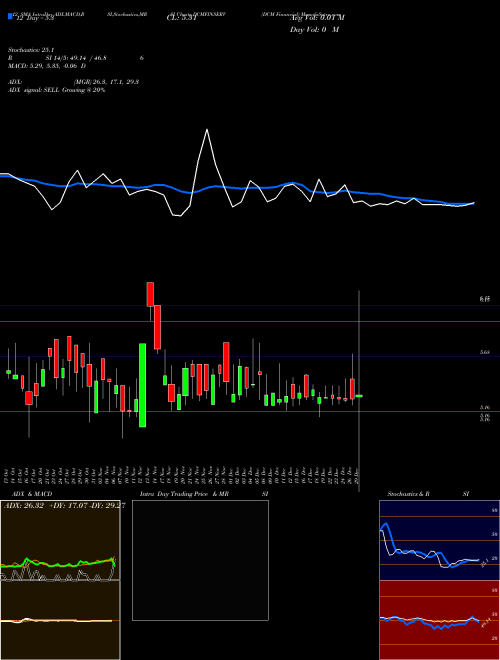Click the sharp peak of the white price line
The width and height of the screenshot is (500, 660).
click(x=207, y=130)
